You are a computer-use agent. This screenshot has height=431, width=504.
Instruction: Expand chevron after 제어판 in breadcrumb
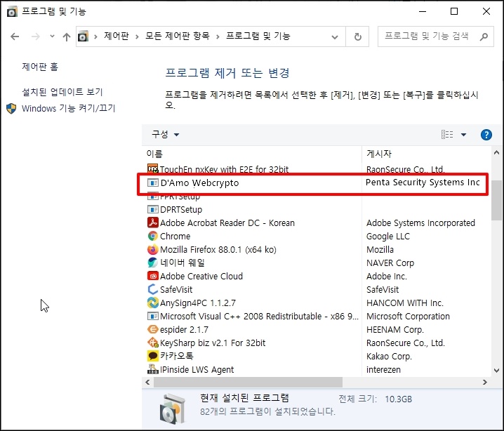coord(138,37)
